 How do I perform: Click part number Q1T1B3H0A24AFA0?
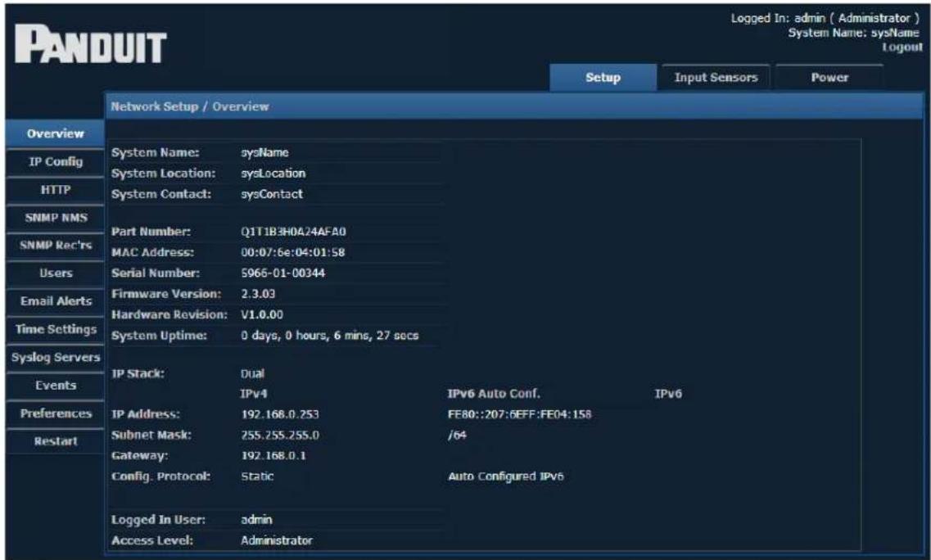(293, 232)
